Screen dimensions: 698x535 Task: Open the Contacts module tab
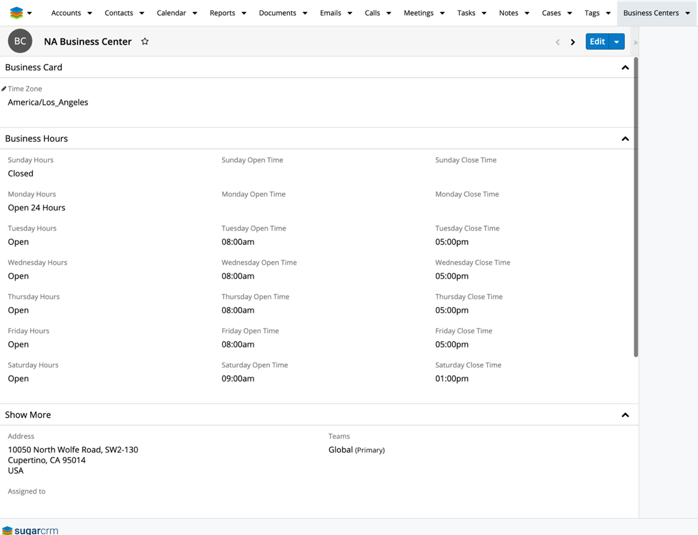119,13
